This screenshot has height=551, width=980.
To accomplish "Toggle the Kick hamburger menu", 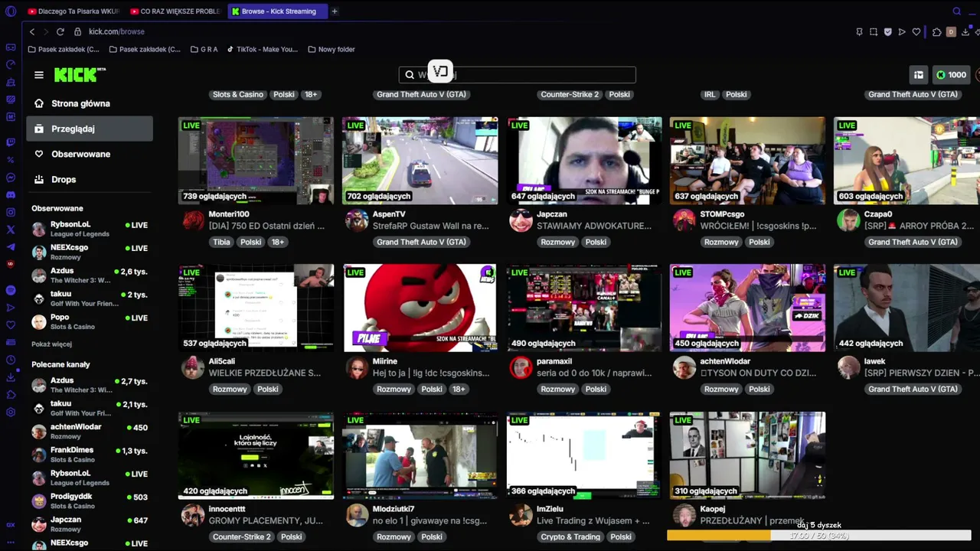I will (x=39, y=75).
